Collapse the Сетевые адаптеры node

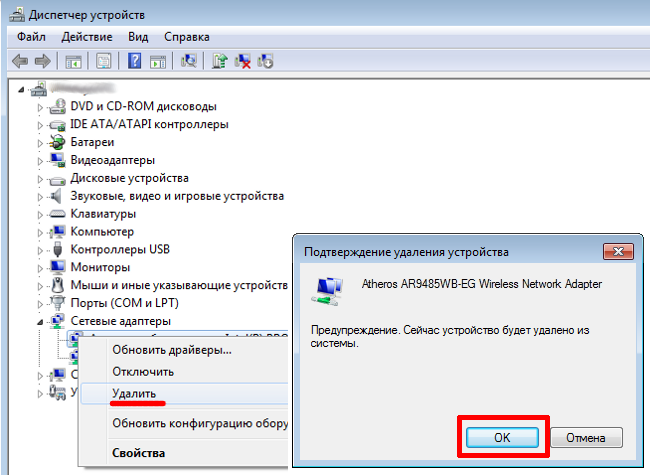(41, 321)
